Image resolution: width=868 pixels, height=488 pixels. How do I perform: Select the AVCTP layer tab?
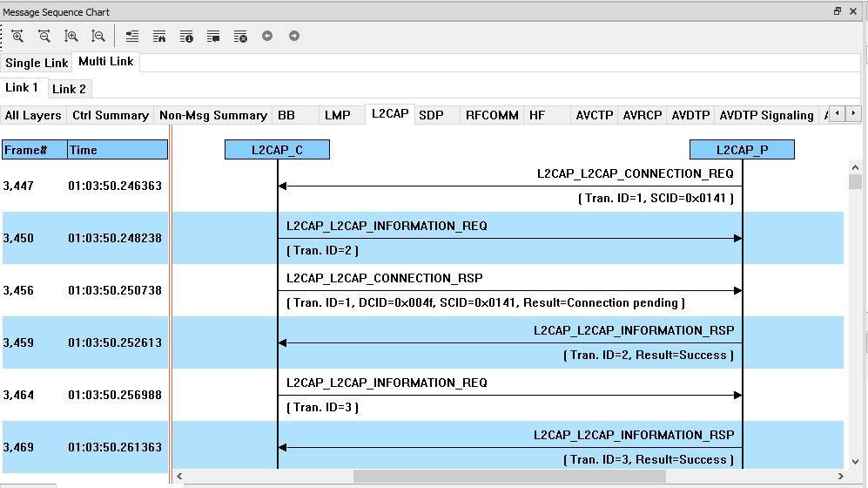coord(594,115)
